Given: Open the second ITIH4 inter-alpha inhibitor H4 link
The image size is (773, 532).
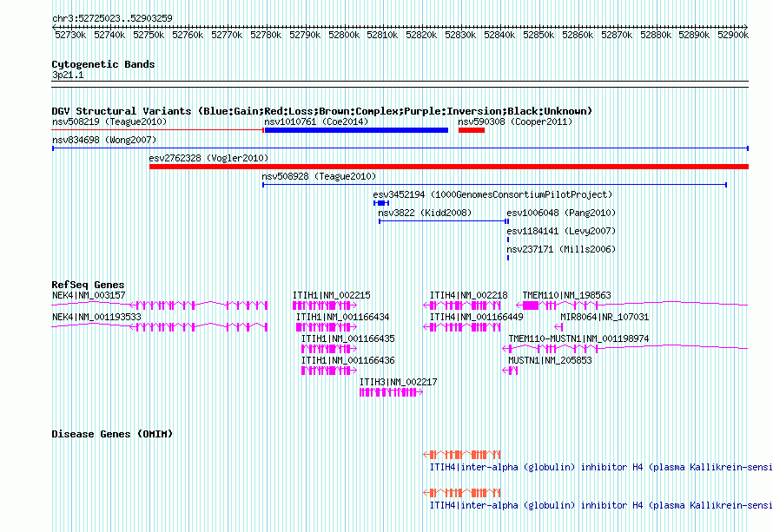Looking at the screenshot, I should tap(601, 505).
